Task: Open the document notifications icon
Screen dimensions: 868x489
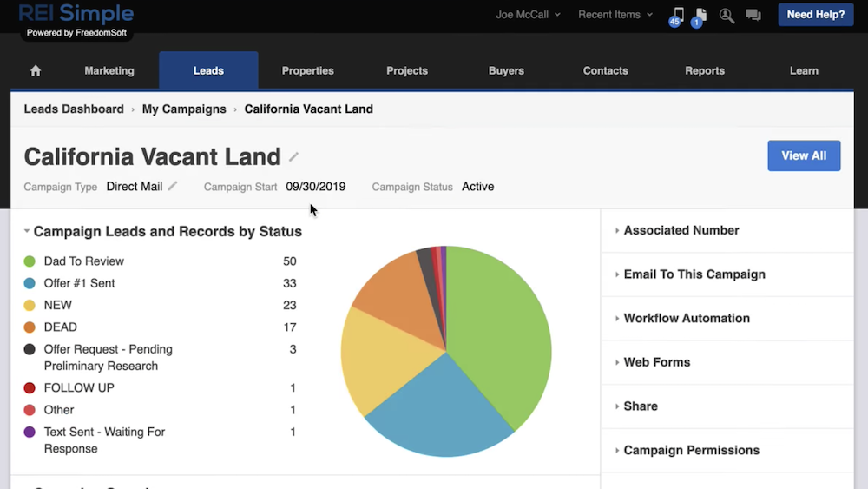Action: tap(700, 15)
